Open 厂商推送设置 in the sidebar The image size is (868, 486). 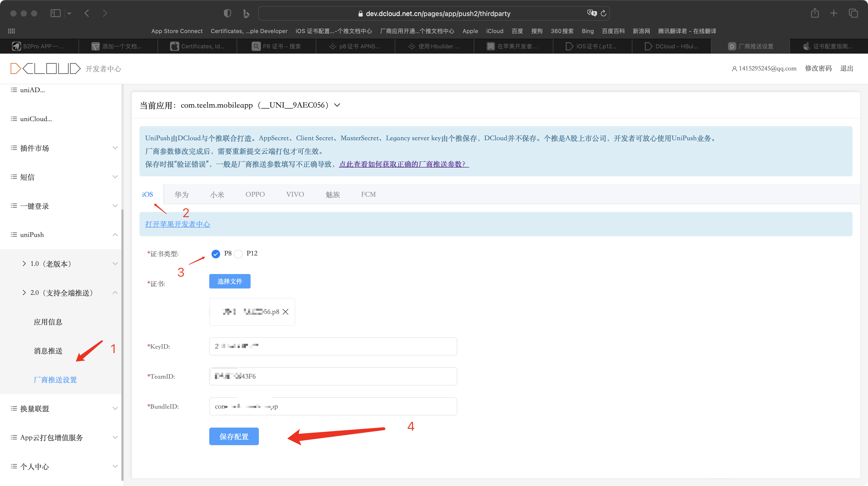pyautogui.click(x=55, y=380)
